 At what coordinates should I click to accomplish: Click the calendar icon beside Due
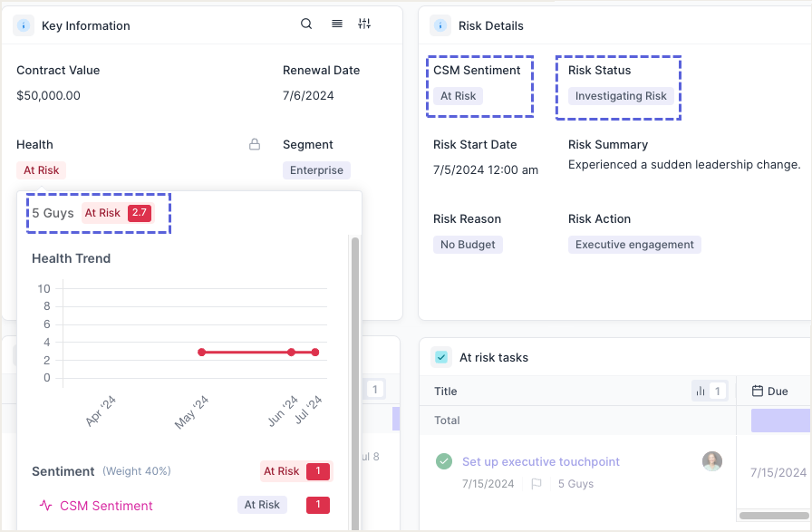point(757,392)
